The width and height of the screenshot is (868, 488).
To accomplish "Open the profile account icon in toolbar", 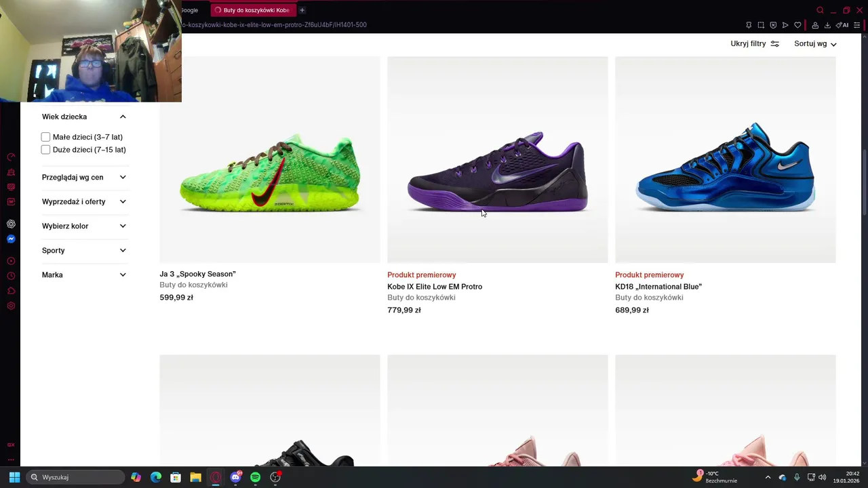I will pyautogui.click(x=815, y=25).
